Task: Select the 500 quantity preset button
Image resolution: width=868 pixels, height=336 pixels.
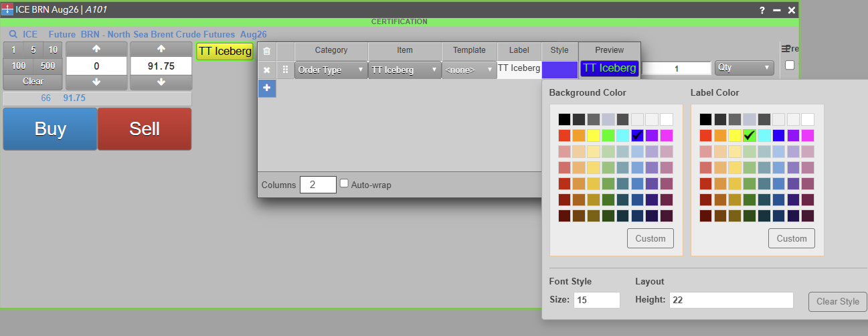Action: pos(48,66)
